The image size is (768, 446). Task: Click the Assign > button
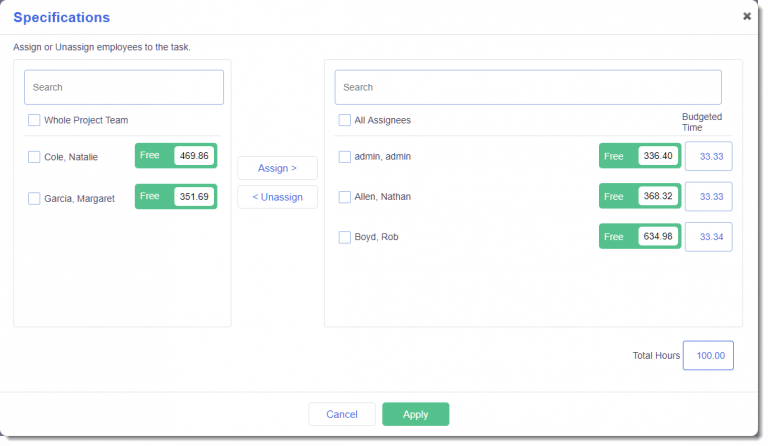coord(277,168)
